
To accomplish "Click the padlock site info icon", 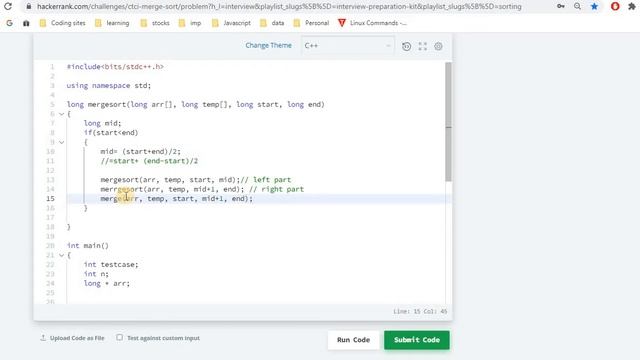I will pos(29,7).
